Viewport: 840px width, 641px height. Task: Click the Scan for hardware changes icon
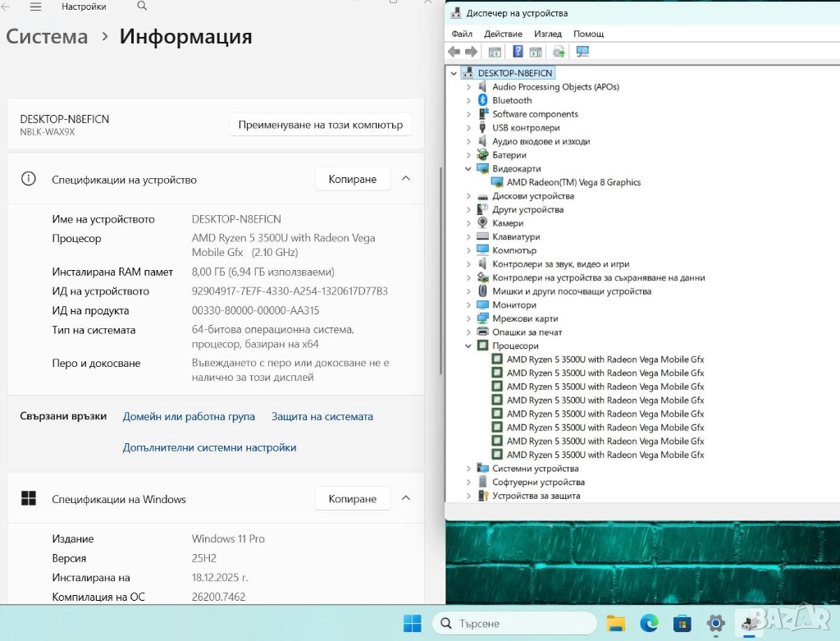click(x=582, y=52)
